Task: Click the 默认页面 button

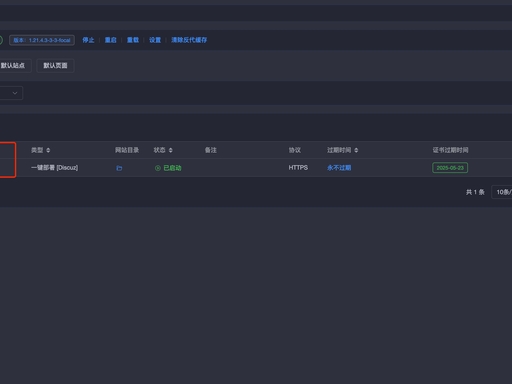Action: [x=55, y=65]
